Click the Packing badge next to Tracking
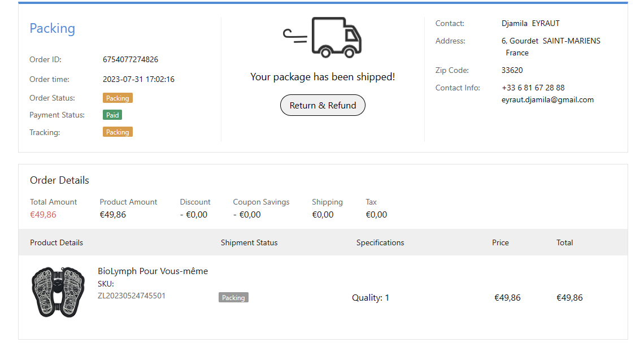This screenshot has height=360, width=644. (118, 132)
